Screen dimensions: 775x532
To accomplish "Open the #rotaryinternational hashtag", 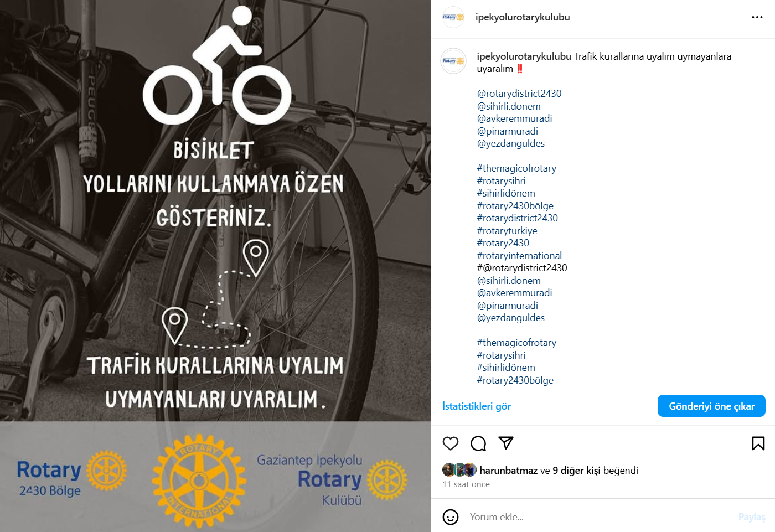I will 519,256.
